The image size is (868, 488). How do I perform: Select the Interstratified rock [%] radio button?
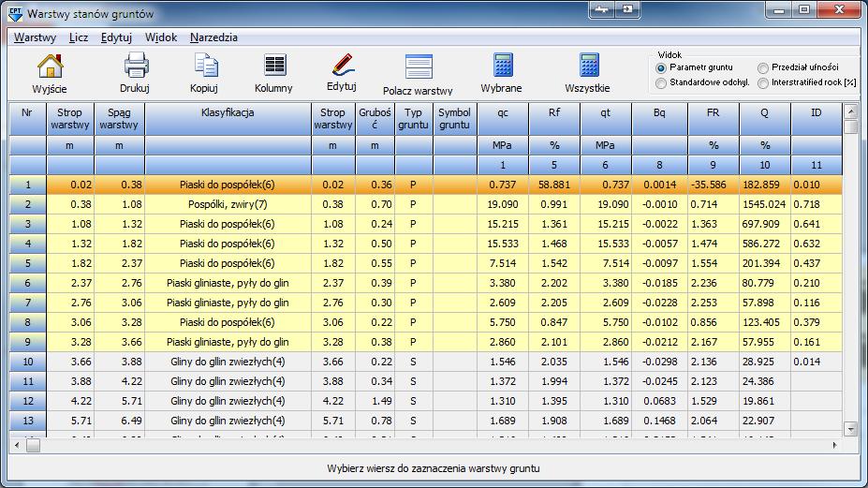point(763,83)
